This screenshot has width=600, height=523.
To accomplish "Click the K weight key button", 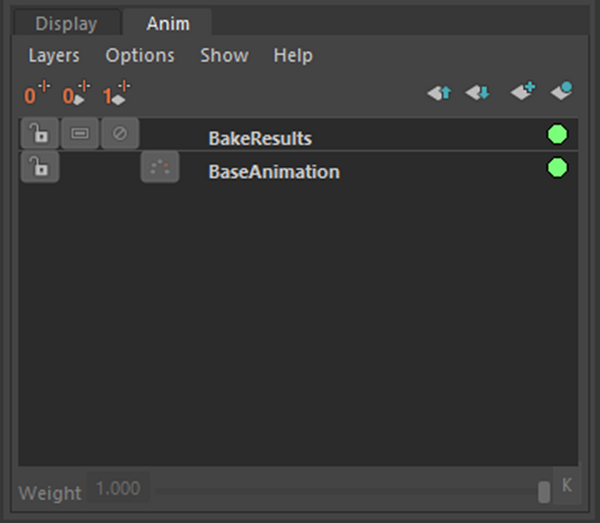I will click(566, 484).
